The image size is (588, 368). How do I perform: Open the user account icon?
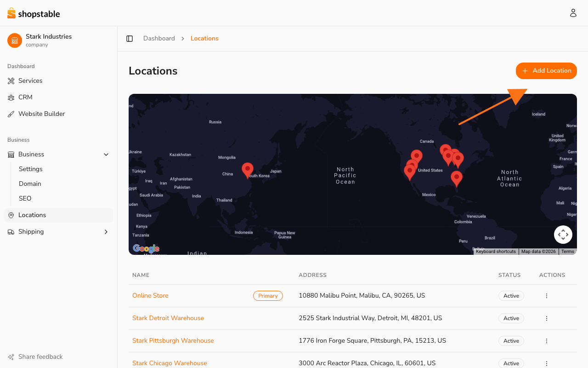click(573, 13)
